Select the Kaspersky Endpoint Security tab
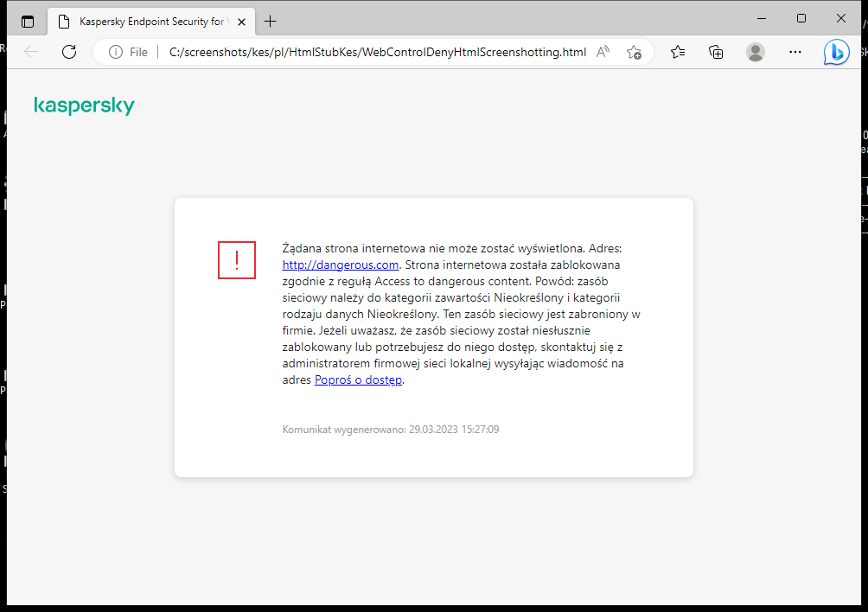The height and width of the screenshot is (612, 868). tap(147, 21)
